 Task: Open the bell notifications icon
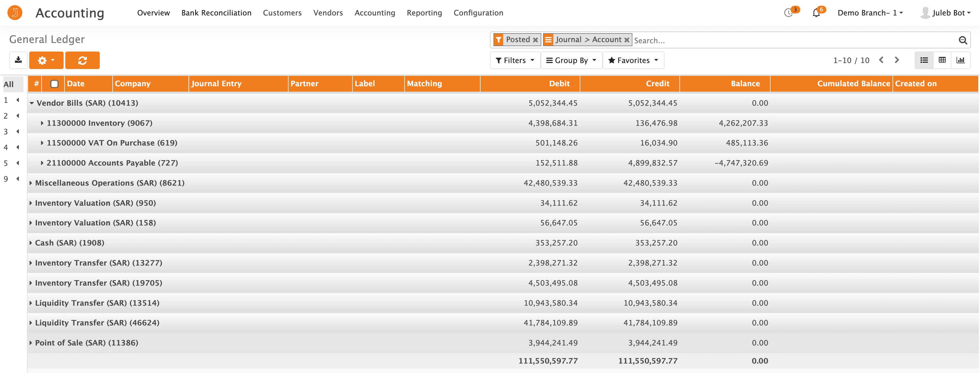(x=816, y=13)
